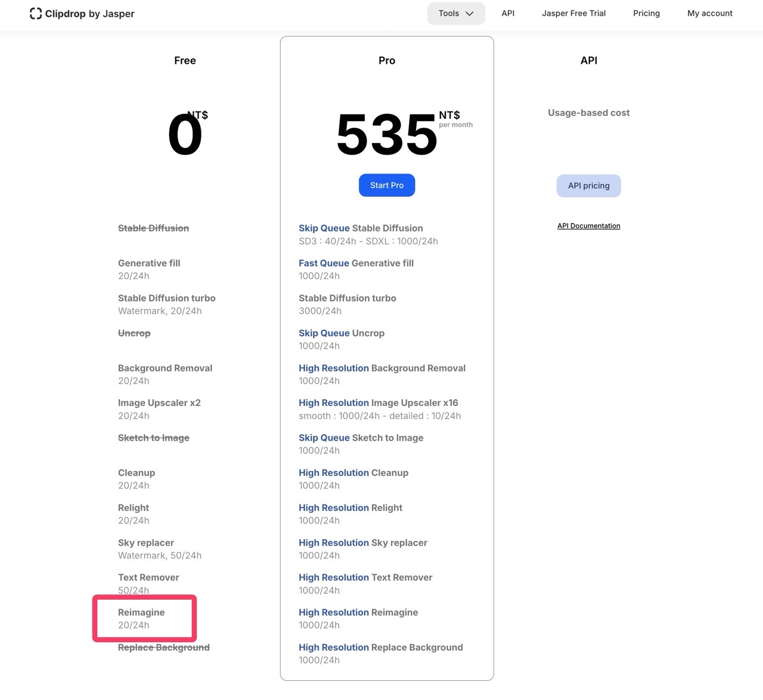Click Image Upscaler x2 feature
763x700 pixels.
point(159,403)
